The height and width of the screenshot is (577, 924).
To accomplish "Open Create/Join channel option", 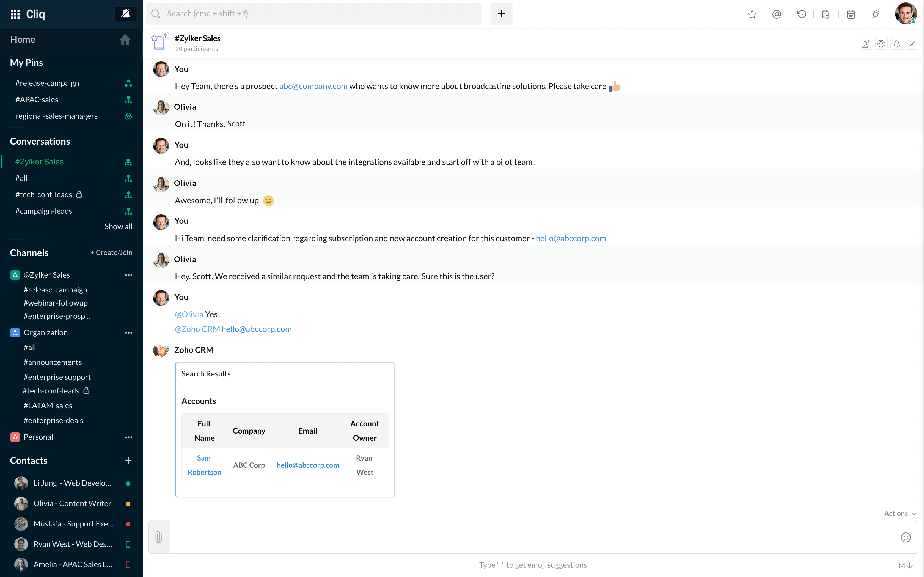I will [x=111, y=253].
